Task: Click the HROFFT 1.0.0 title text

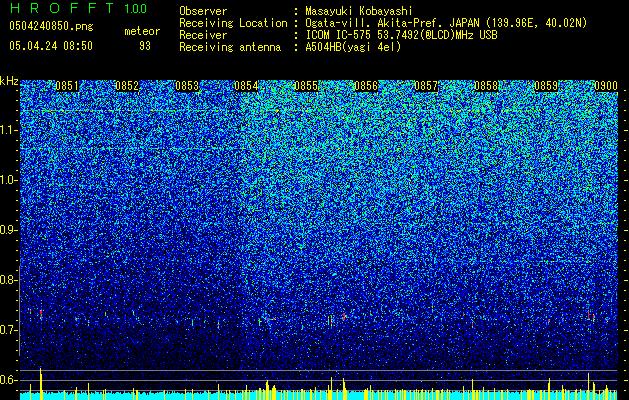Action: (x=78, y=8)
